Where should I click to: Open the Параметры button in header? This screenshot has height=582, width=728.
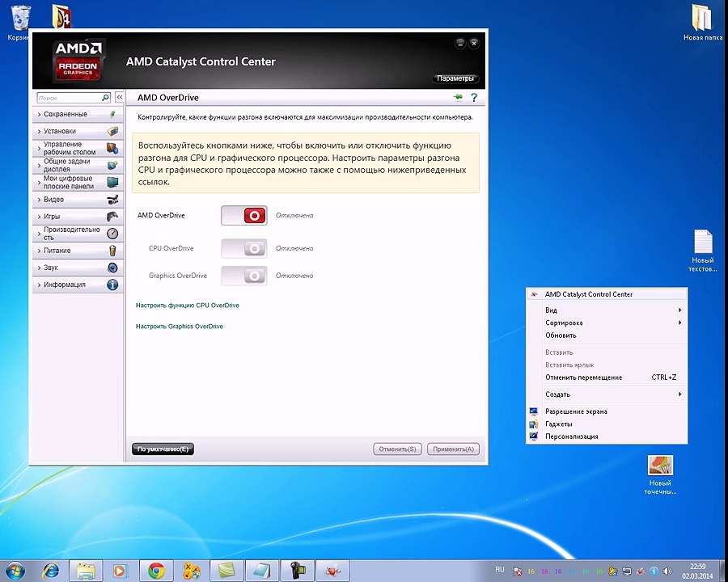pyautogui.click(x=455, y=78)
